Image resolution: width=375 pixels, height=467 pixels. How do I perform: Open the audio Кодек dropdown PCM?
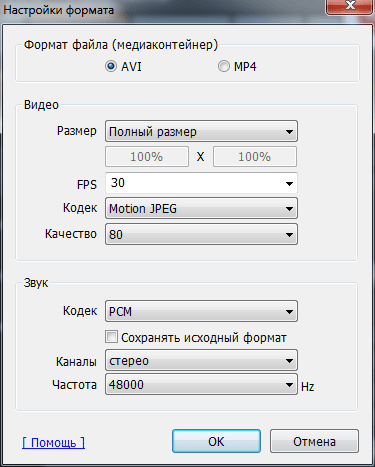[201, 311]
